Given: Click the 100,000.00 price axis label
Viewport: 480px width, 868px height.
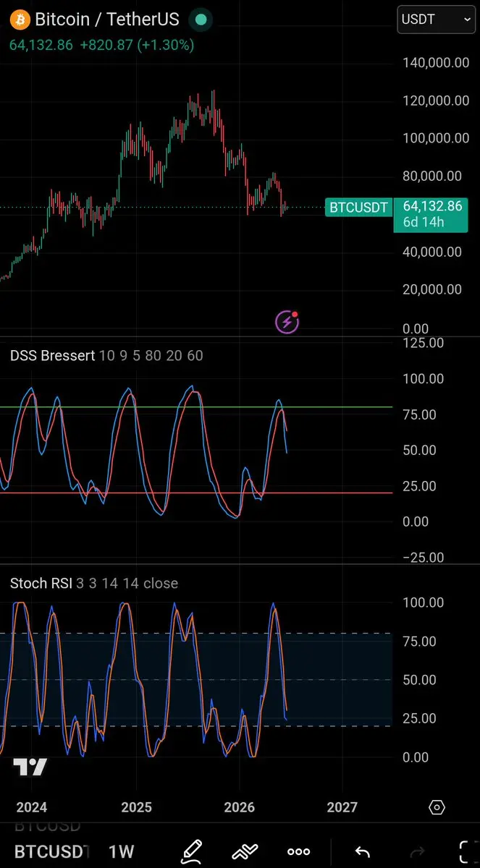Looking at the screenshot, I should [436, 138].
